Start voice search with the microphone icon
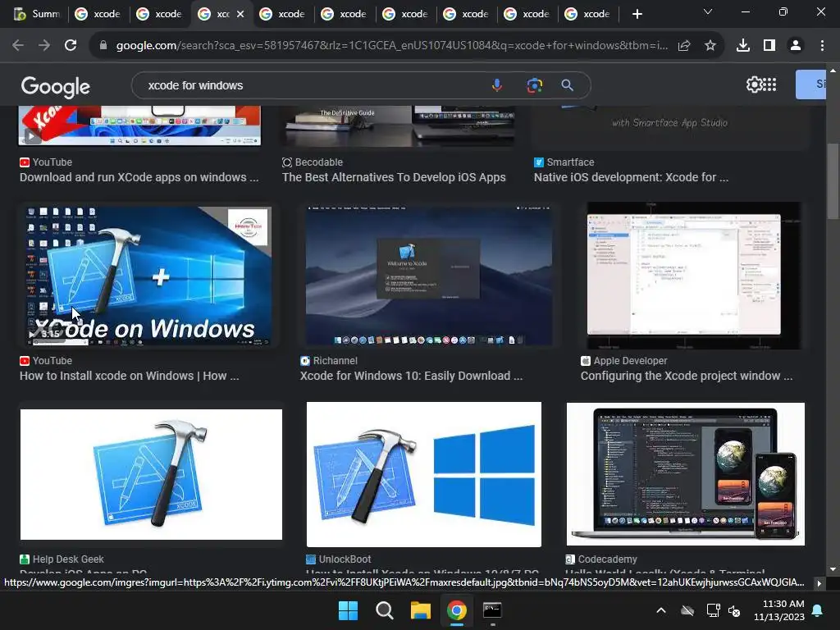The width and height of the screenshot is (840, 630). 497,85
